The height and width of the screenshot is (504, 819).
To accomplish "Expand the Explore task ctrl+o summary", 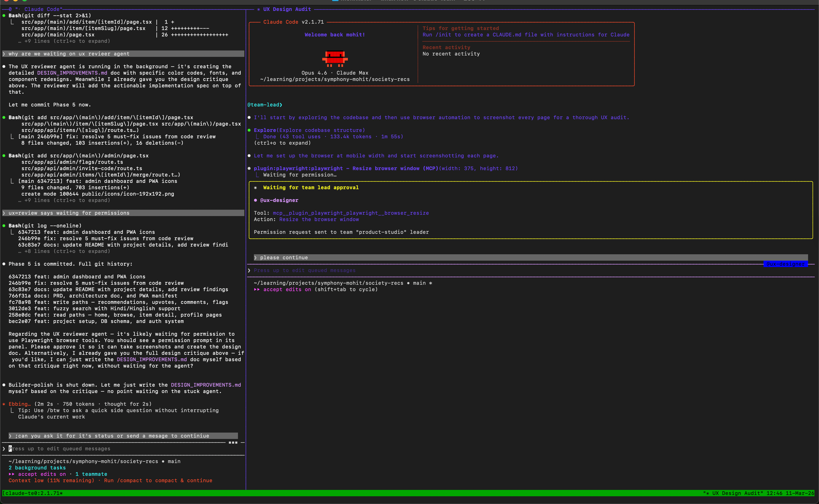I will [x=282, y=143].
